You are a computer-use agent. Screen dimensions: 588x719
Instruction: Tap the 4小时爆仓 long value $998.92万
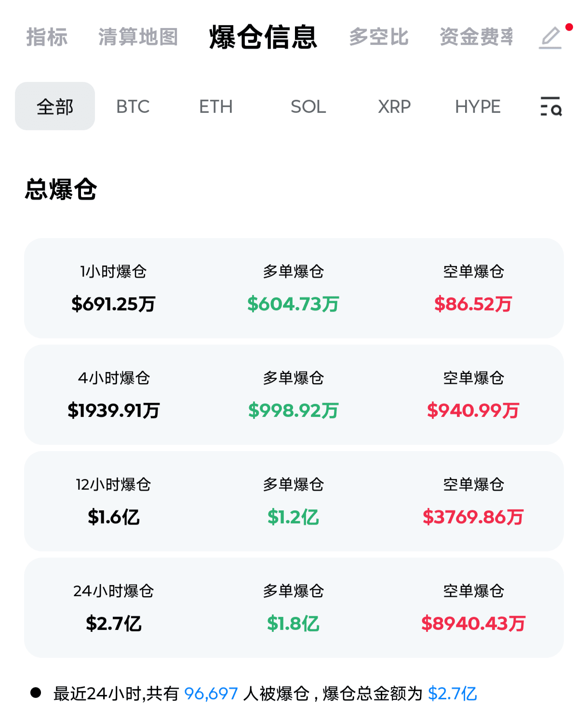(x=294, y=411)
